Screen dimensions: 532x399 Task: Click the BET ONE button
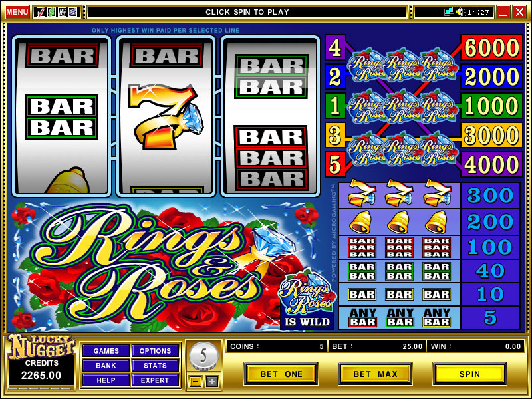[x=281, y=374]
